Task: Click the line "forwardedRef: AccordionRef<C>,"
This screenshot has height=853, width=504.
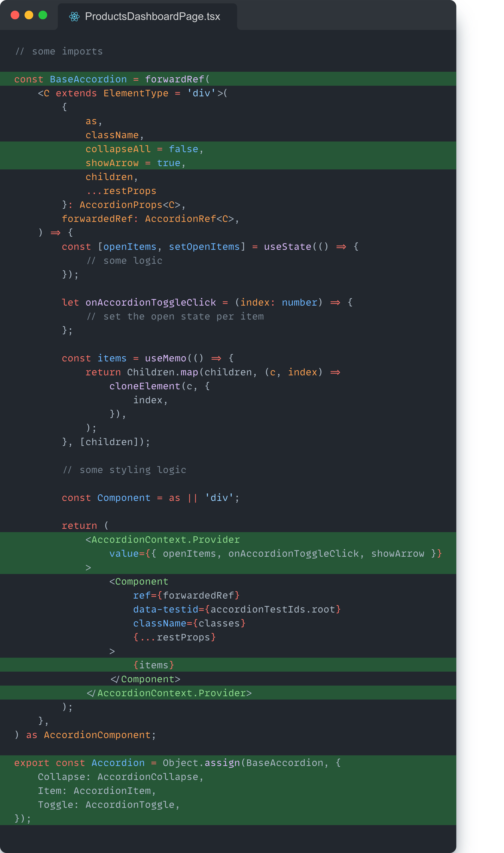Action: point(150,219)
